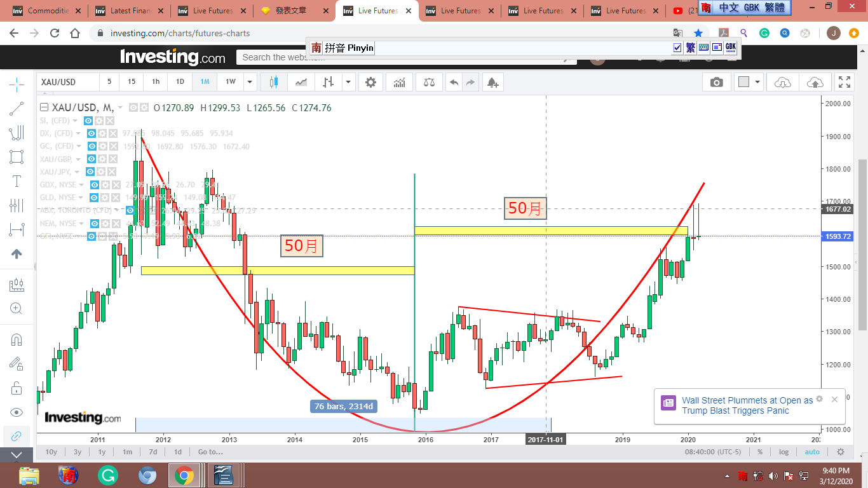Open the pattern tools in sidebar
The height and width of the screenshot is (488, 868).
tap(17, 205)
